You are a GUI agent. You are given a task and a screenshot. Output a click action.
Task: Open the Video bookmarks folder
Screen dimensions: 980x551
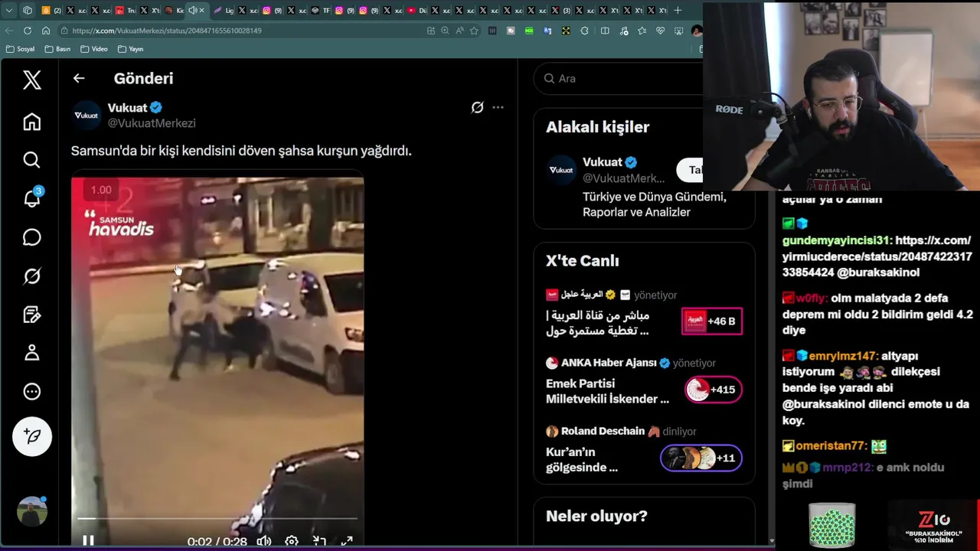pyautogui.click(x=94, y=49)
